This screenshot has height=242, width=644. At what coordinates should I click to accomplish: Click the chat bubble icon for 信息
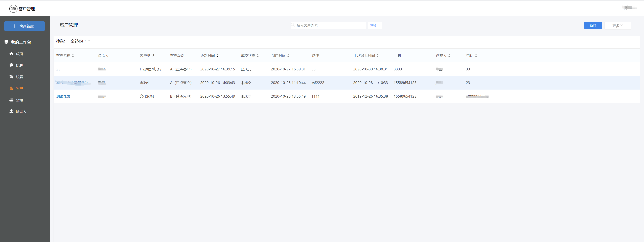tap(11, 65)
